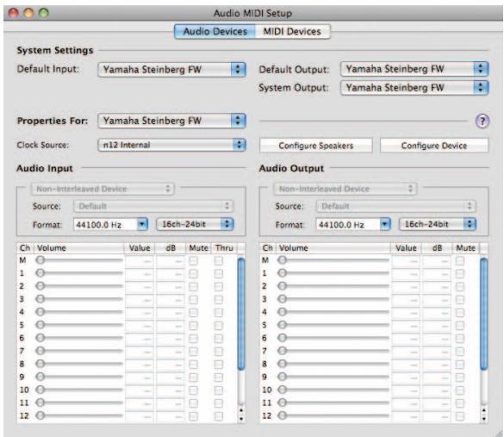Click the Audio Output Mute column header
The width and height of the screenshot is (504, 437).
pyautogui.click(x=466, y=248)
